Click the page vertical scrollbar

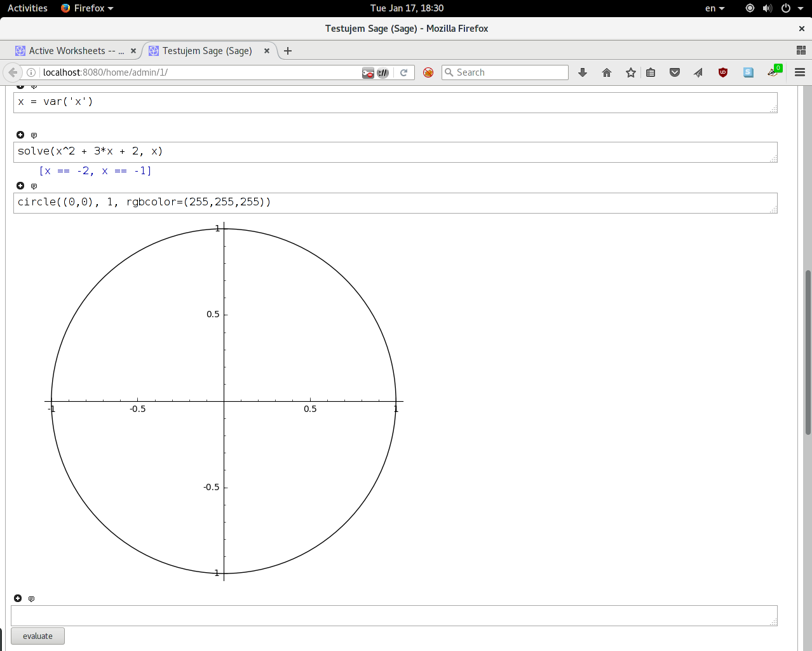[x=808, y=352]
